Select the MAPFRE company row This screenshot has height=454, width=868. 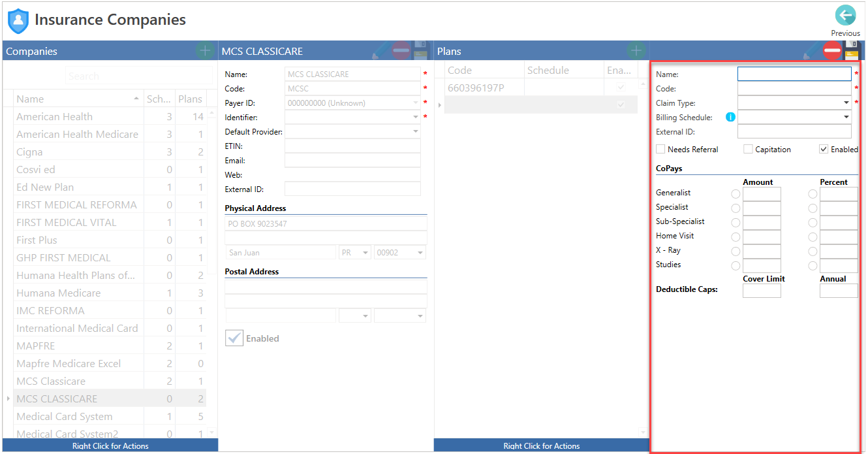[110, 346]
